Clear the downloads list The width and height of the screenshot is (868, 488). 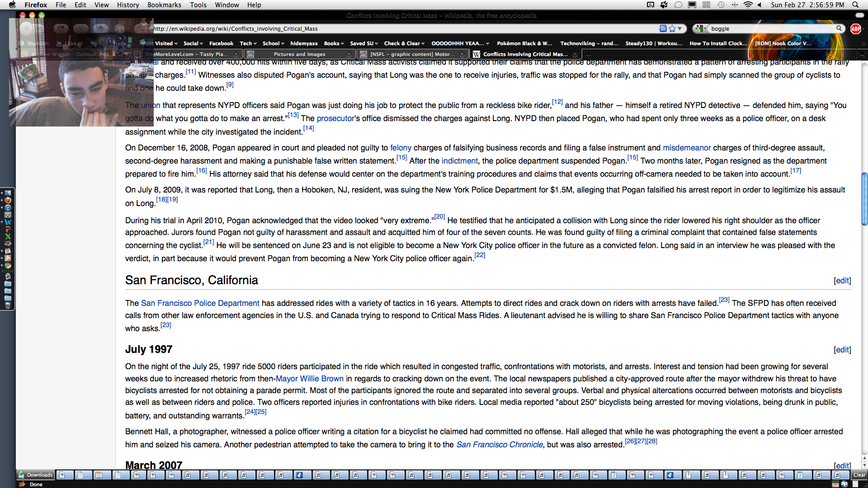click(x=859, y=475)
